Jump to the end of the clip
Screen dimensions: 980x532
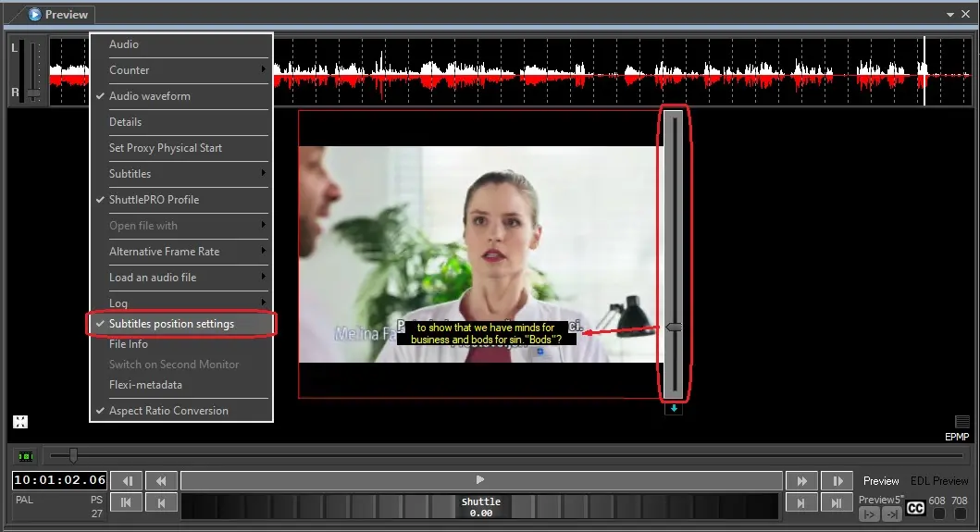pos(836,503)
